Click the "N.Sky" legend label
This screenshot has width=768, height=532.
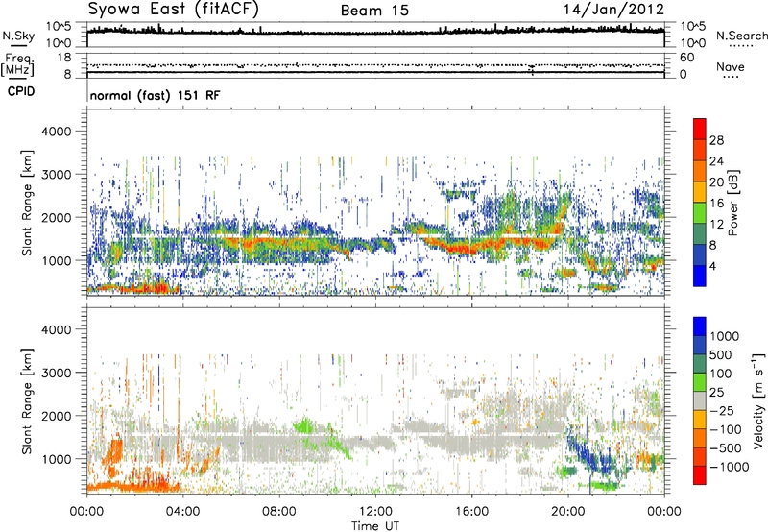(18, 36)
